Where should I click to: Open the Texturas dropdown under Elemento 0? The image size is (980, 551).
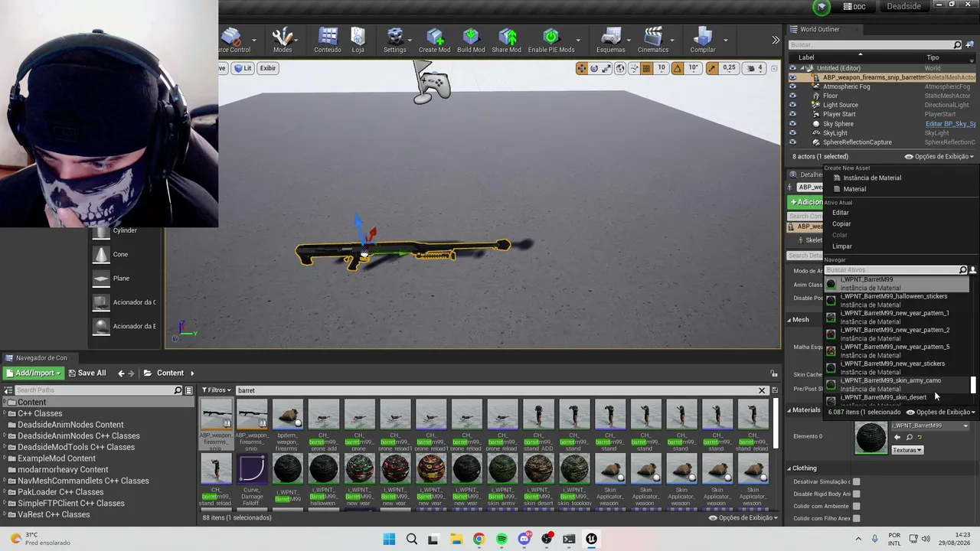pos(907,450)
